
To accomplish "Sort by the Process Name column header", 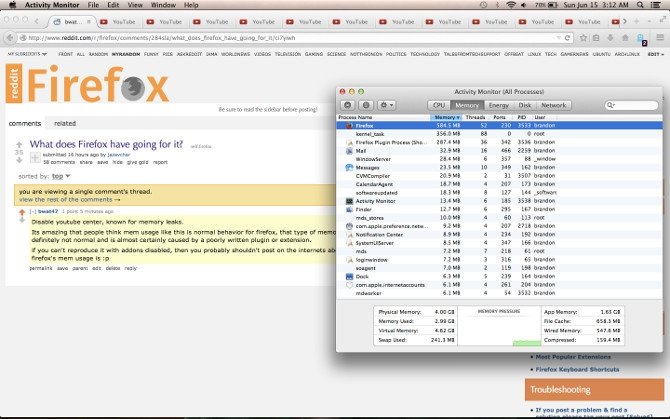I will click(383, 117).
